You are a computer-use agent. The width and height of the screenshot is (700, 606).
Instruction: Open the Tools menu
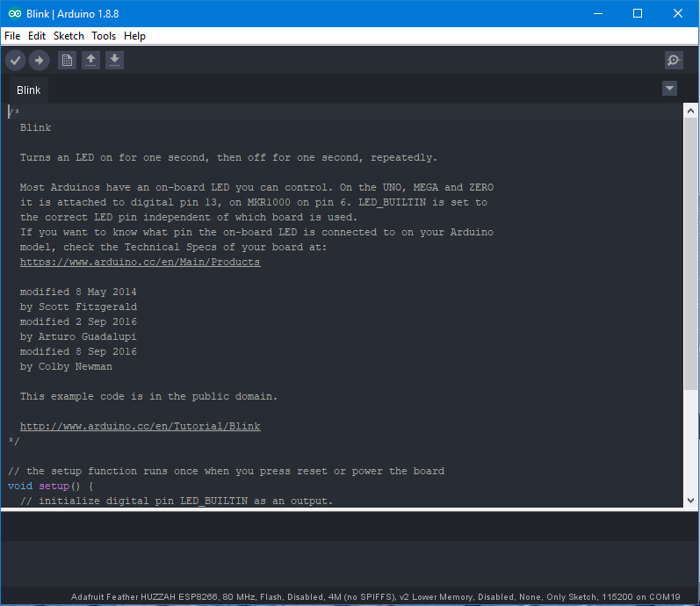point(104,36)
